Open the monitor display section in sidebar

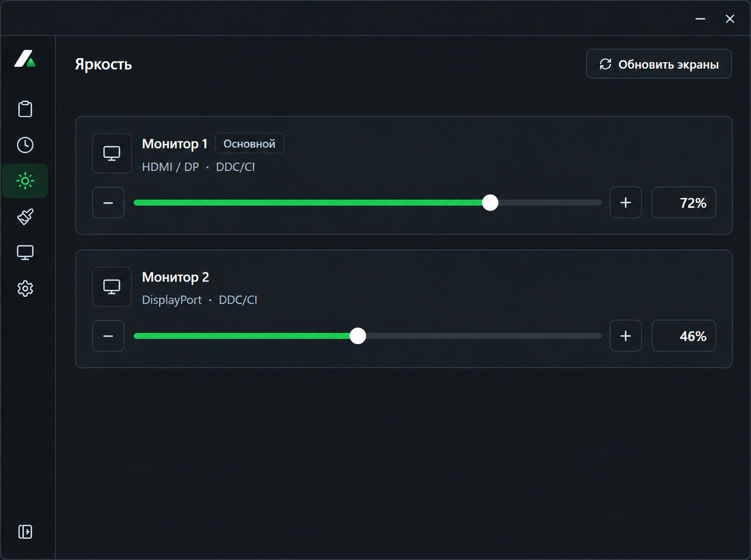pos(25,252)
